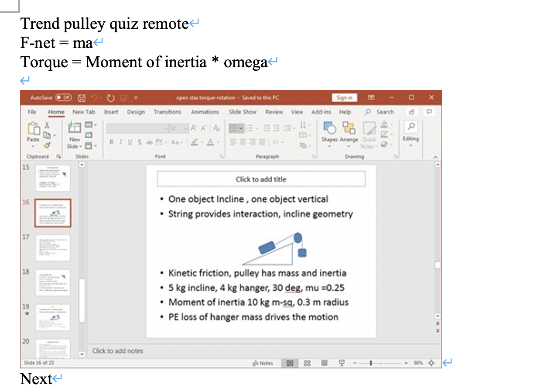This screenshot has height=392, width=534.
Task: Click the Save icon in Quick Access Toolbar
Action: pyautogui.click(x=82, y=97)
